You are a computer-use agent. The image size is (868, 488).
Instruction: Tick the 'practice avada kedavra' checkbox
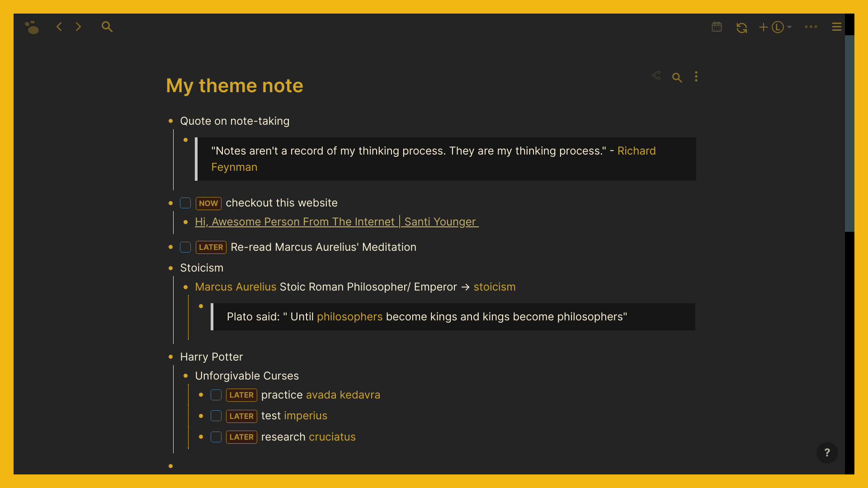tap(216, 395)
